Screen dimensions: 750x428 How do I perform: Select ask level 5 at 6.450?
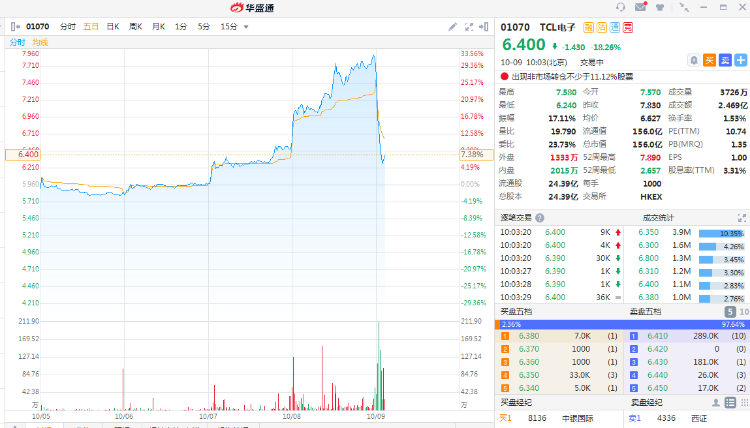(687, 388)
